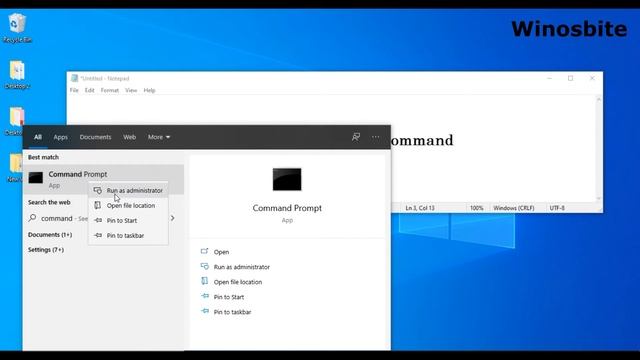Image resolution: width=640 pixels, height=360 pixels.
Task: Click Windows (CRLF) in Notepad status bar
Action: pyautogui.click(x=513, y=208)
